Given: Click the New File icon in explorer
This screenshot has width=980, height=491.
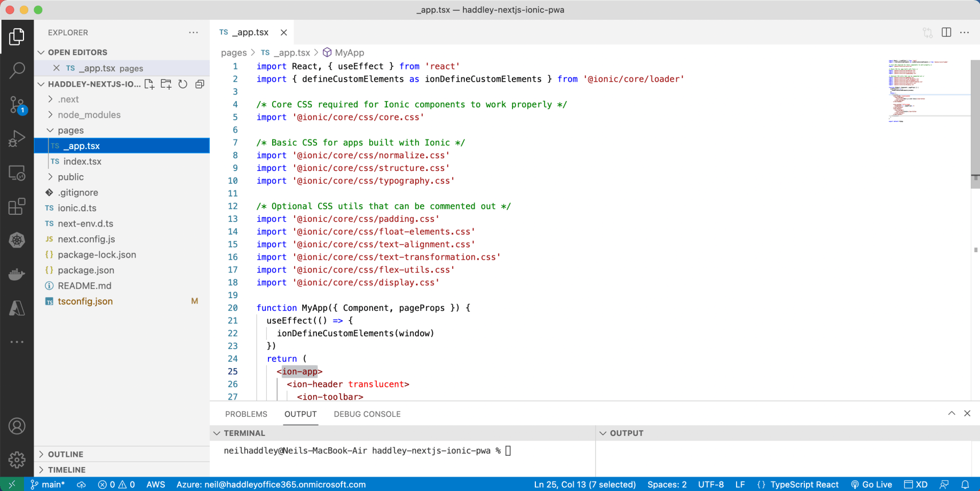Looking at the screenshot, I should pyautogui.click(x=149, y=84).
